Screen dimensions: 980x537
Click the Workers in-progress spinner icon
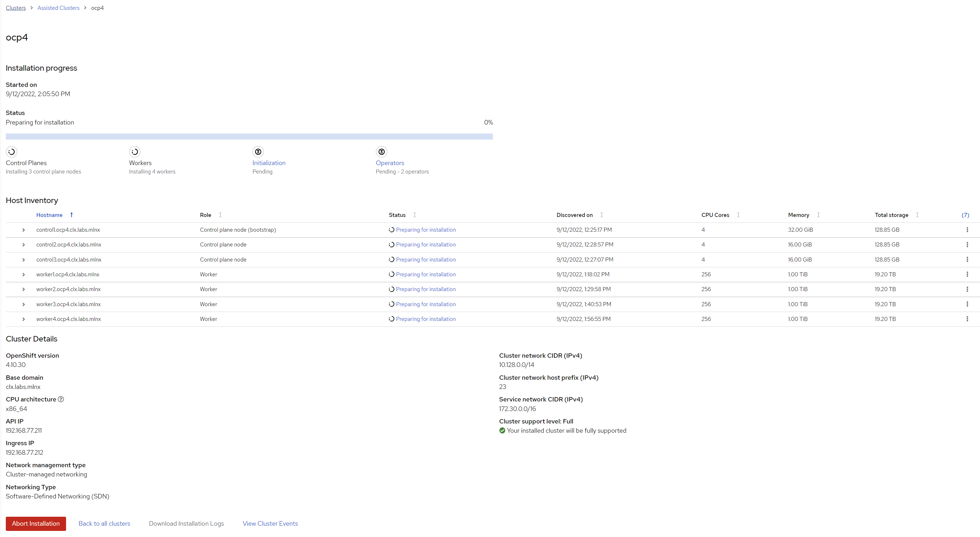[135, 152]
